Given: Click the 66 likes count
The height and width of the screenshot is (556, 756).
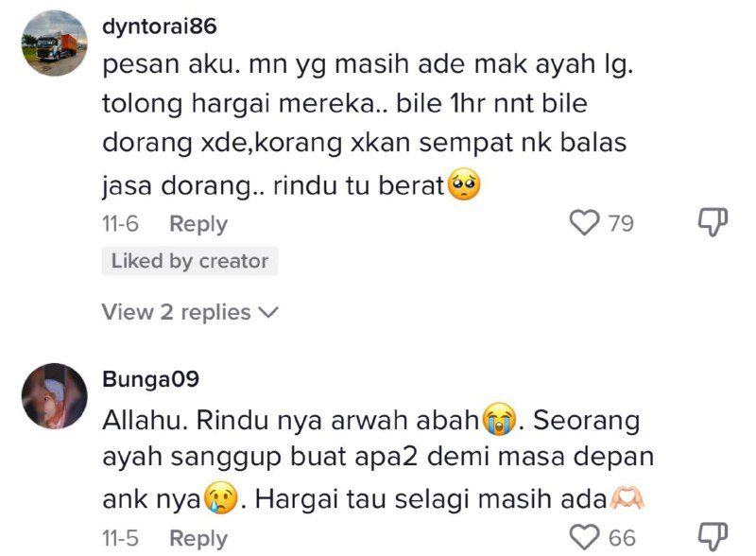Looking at the screenshot, I should [x=622, y=538].
